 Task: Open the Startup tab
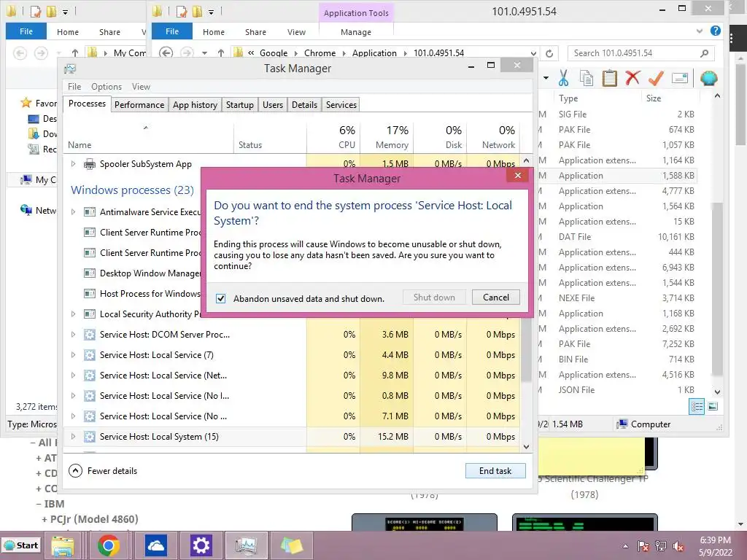pyautogui.click(x=239, y=105)
